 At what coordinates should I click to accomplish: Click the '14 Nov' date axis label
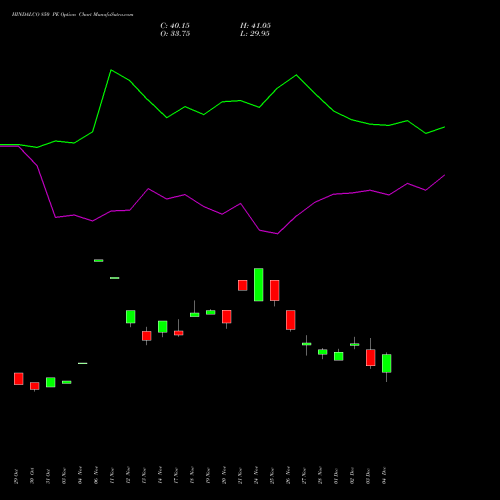pyautogui.click(x=160, y=476)
